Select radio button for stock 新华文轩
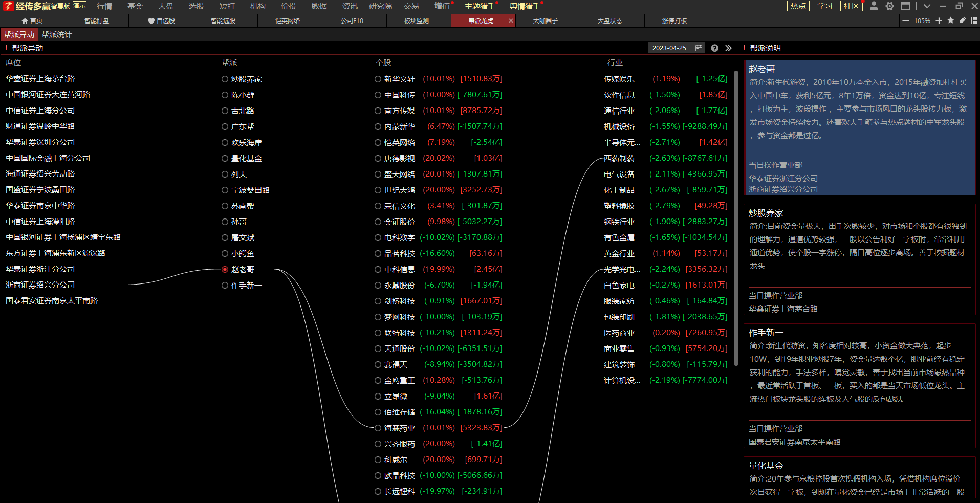The image size is (980, 503). (378, 79)
